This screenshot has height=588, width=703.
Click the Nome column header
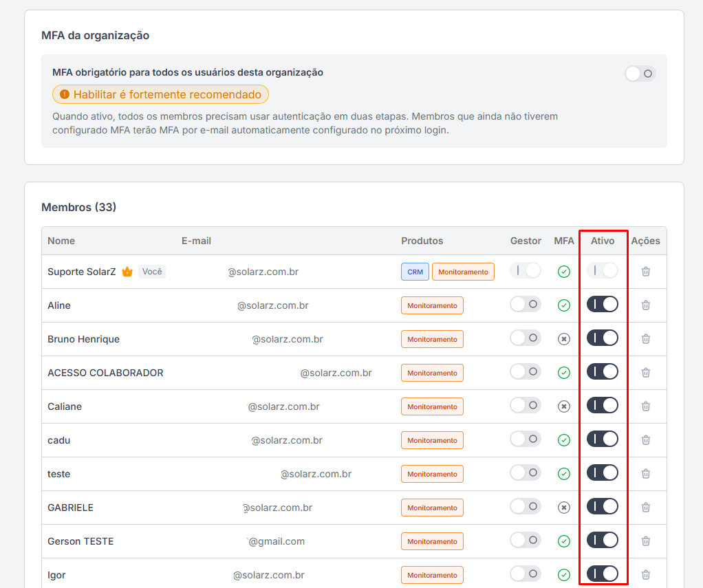click(61, 241)
